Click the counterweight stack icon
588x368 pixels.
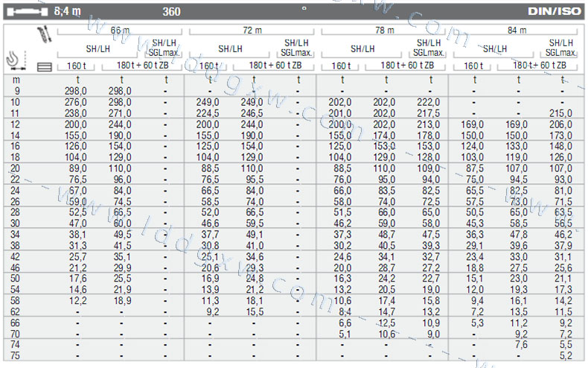pyautogui.click(x=44, y=66)
